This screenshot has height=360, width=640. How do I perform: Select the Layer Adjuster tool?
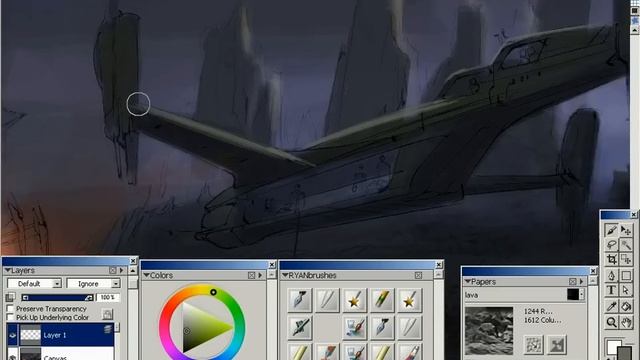(626, 230)
